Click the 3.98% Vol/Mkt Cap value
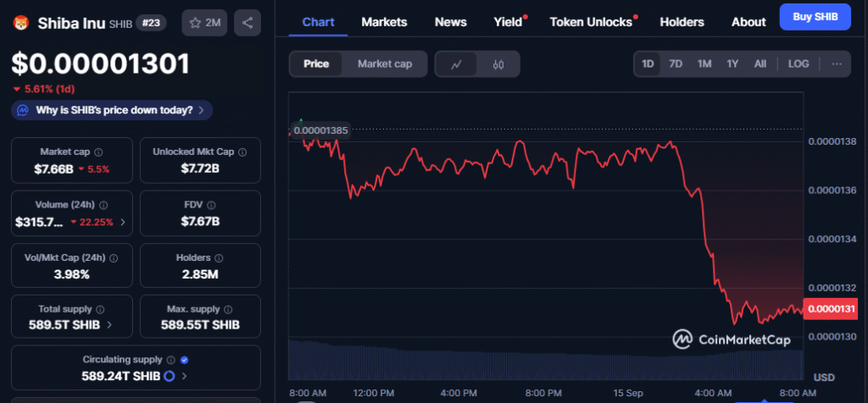 [71, 274]
